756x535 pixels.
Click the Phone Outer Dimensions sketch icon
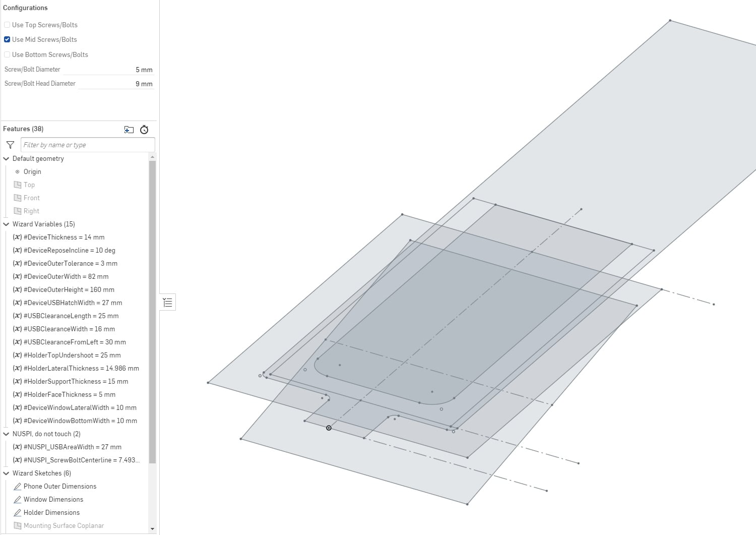tap(18, 486)
